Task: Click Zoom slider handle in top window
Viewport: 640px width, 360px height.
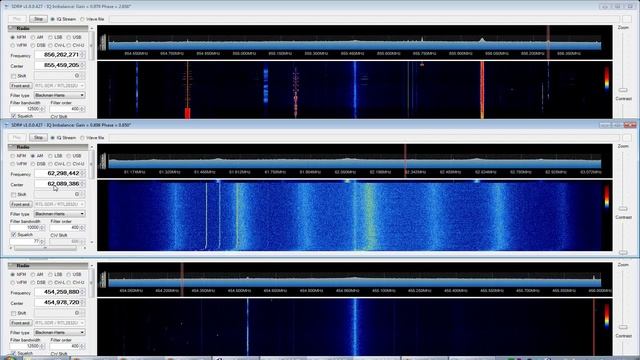Action: pos(623,90)
